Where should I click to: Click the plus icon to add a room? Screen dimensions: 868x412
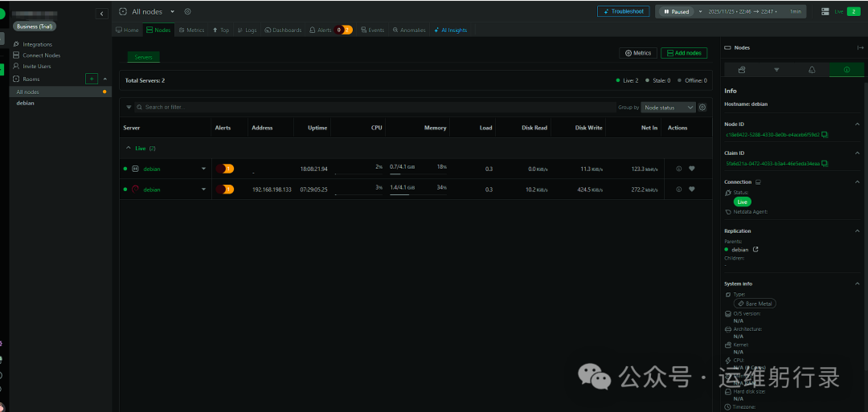(92, 79)
